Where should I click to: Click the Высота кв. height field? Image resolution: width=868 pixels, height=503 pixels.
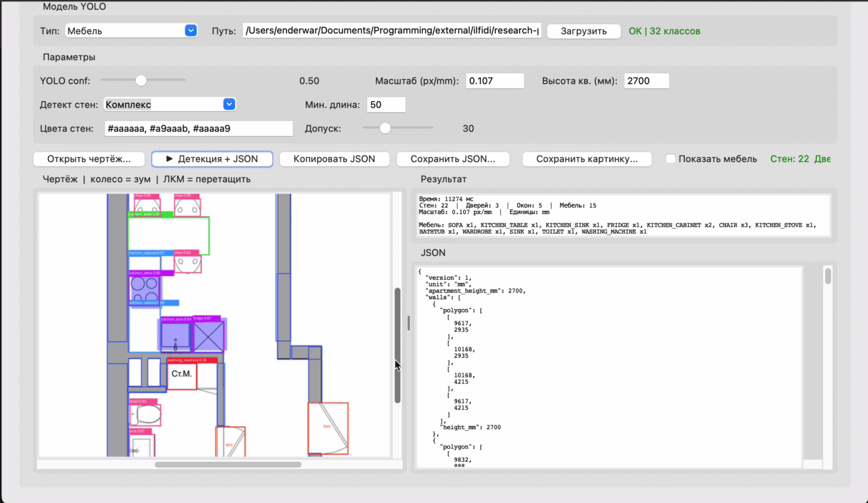click(x=646, y=81)
